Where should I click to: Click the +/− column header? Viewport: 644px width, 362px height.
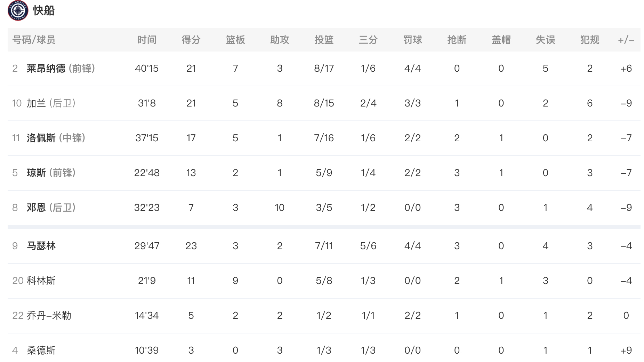(x=626, y=40)
